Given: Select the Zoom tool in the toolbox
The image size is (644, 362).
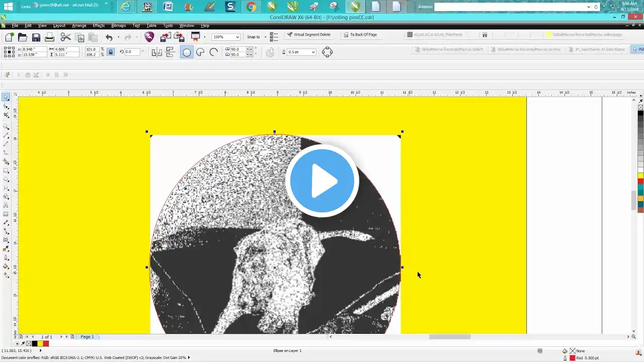Looking at the screenshot, I should tap(6, 127).
